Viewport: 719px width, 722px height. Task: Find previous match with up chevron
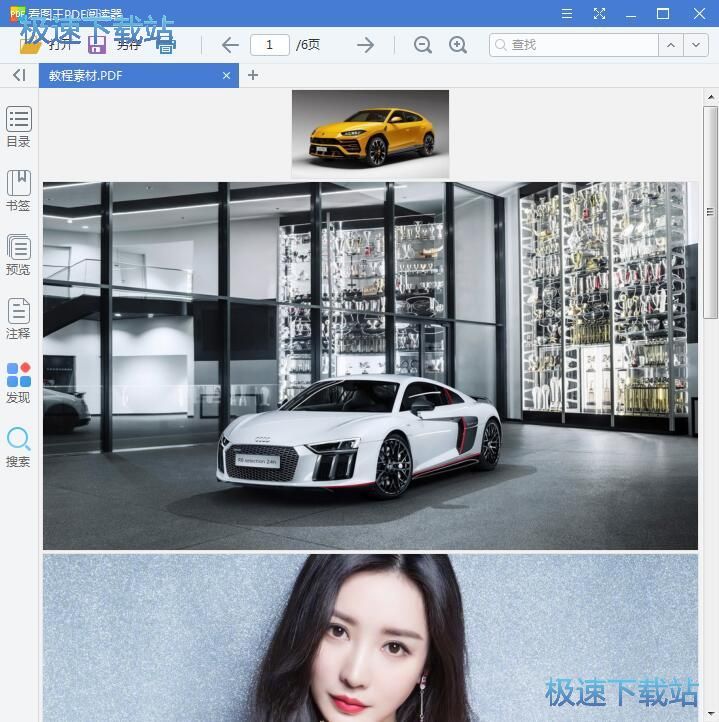[x=671, y=45]
